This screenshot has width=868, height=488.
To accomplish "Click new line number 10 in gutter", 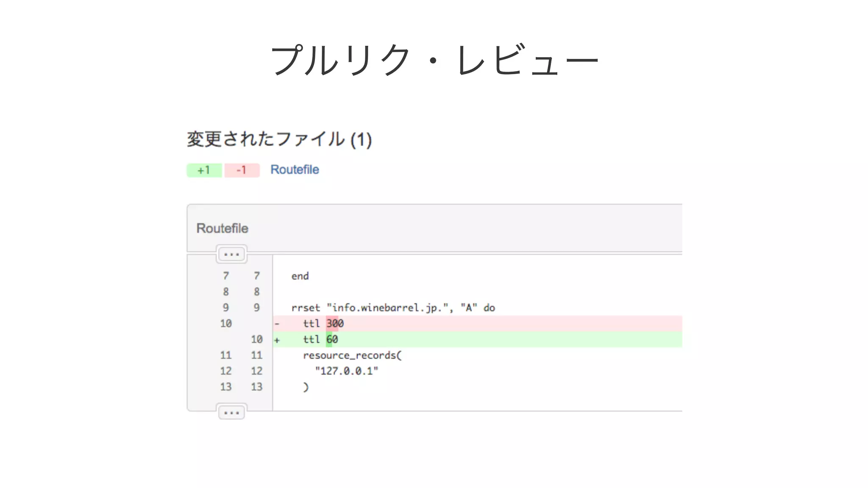I will pos(256,339).
